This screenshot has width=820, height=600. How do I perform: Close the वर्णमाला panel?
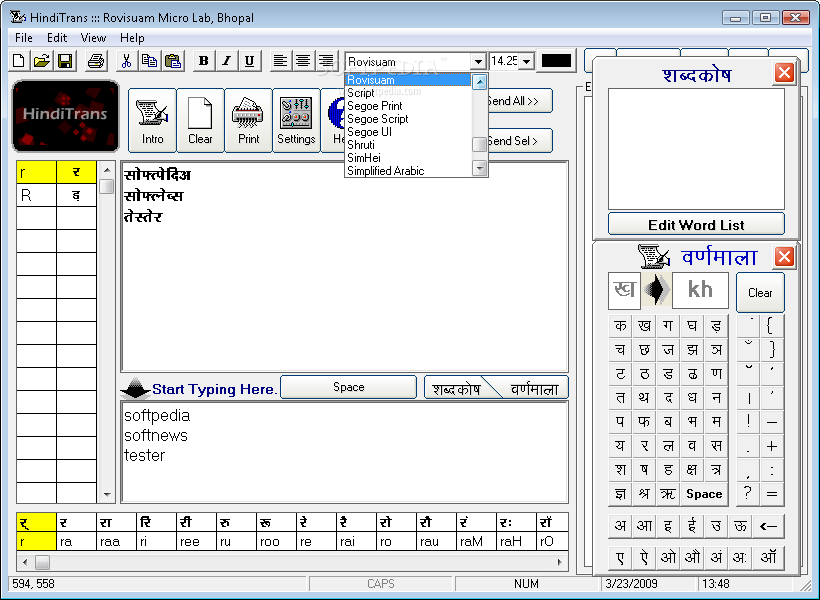(x=784, y=257)
